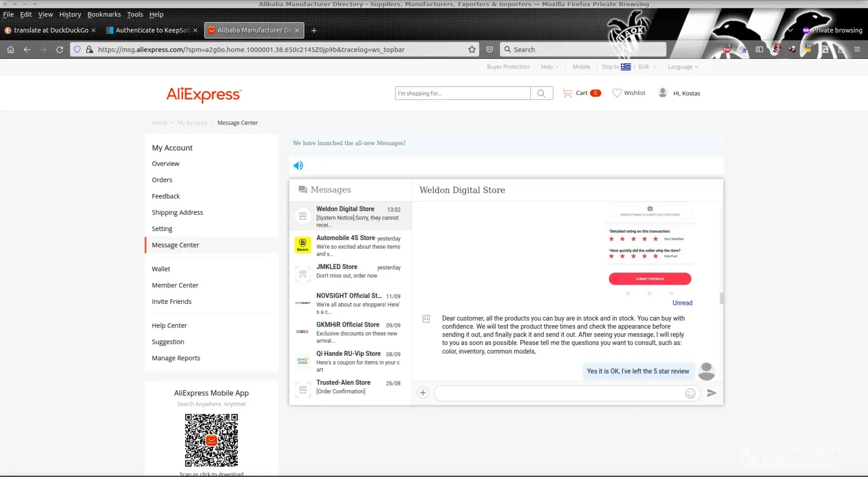
Task: Open the Bookmarks menu
Action: (x=104, y=14)
